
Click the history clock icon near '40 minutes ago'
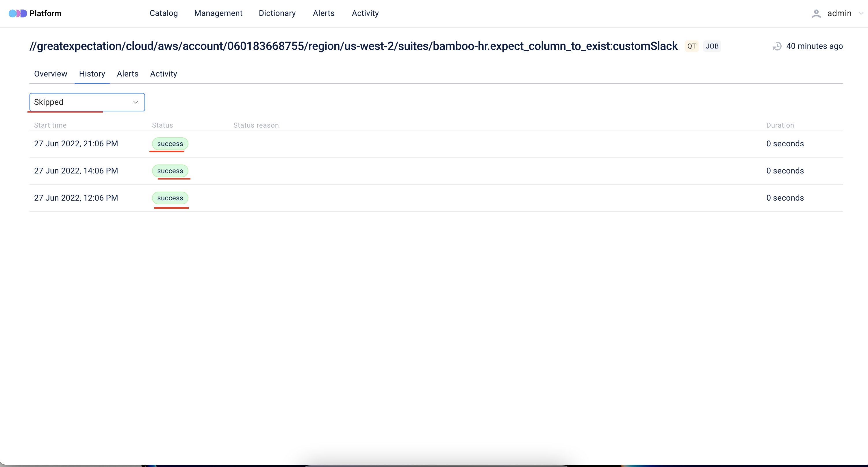(777, 46)
